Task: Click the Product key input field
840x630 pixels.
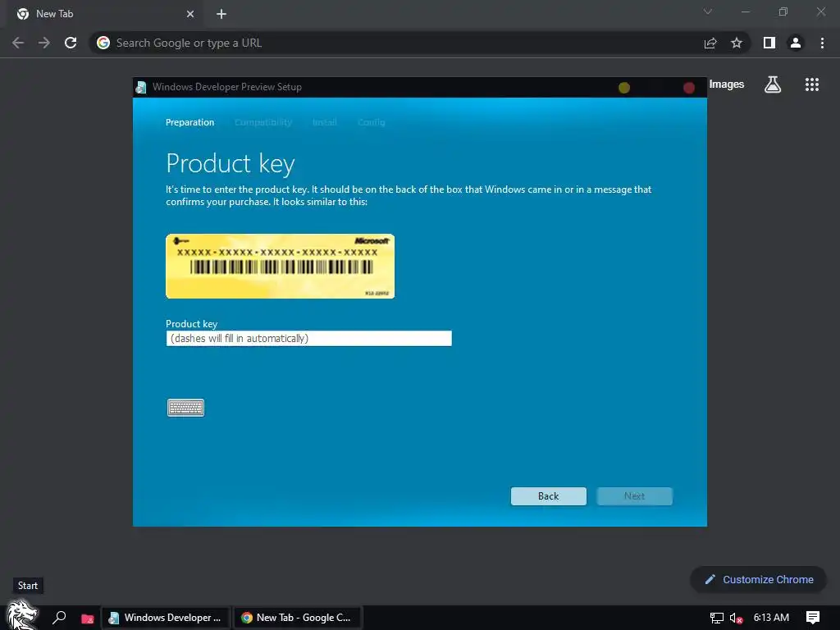Action: pyautogui.click(x=308, y=339)
